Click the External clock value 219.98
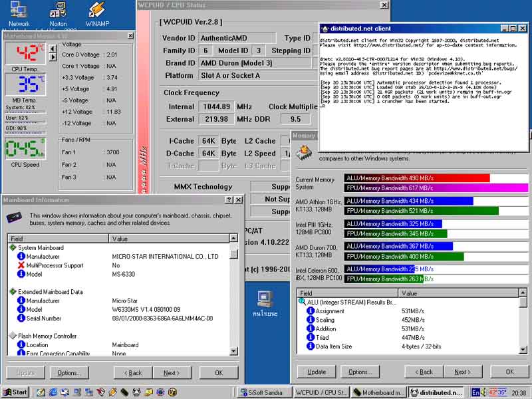The image size is (532, 399). click(216, 119)
